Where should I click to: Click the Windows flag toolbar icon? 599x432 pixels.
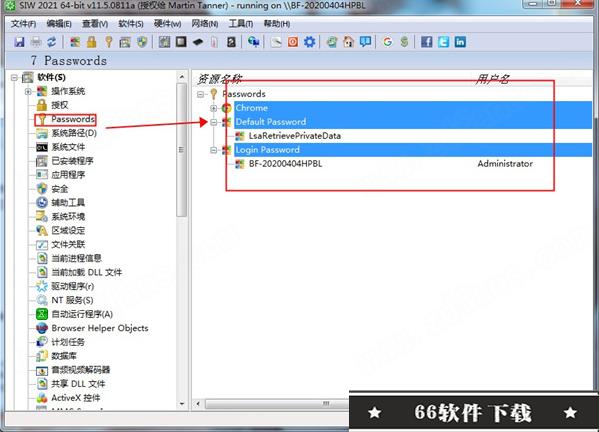[75, 42]
